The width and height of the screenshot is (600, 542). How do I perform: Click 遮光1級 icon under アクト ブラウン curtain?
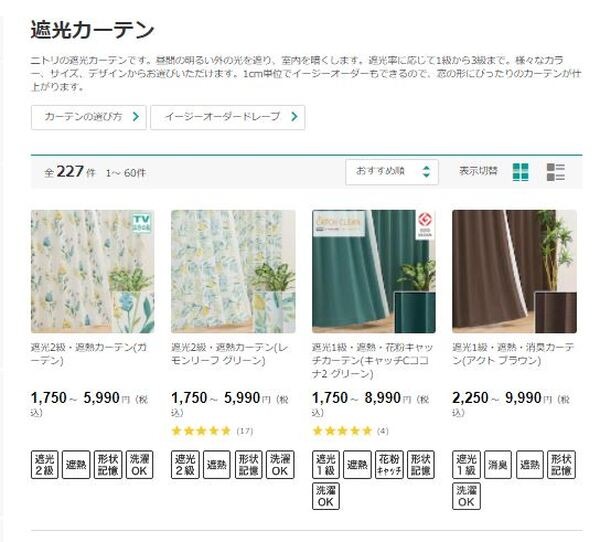point(466,465)
